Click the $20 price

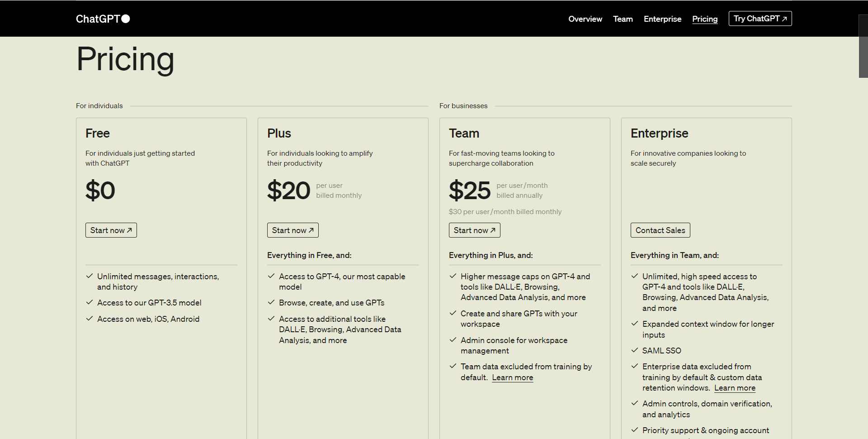288,190
